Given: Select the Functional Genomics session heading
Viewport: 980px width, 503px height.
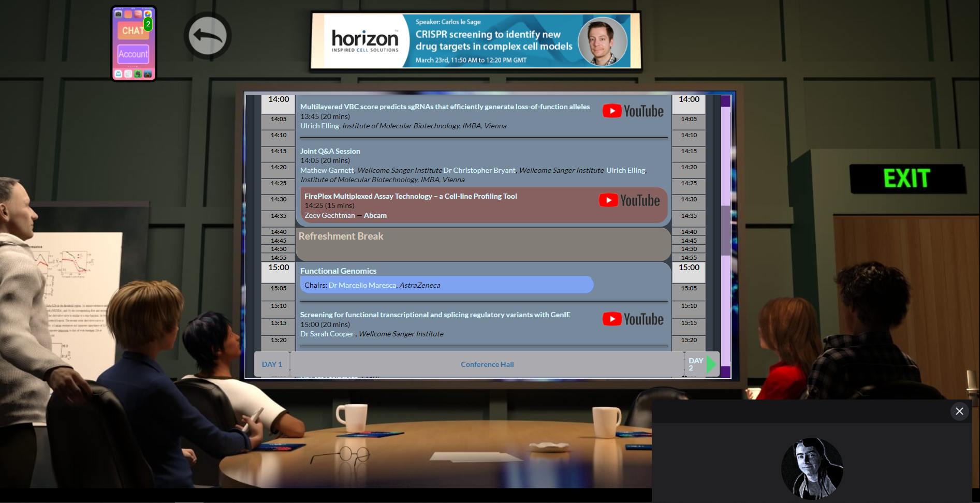Looking at the screenshot, I should 338,271.
